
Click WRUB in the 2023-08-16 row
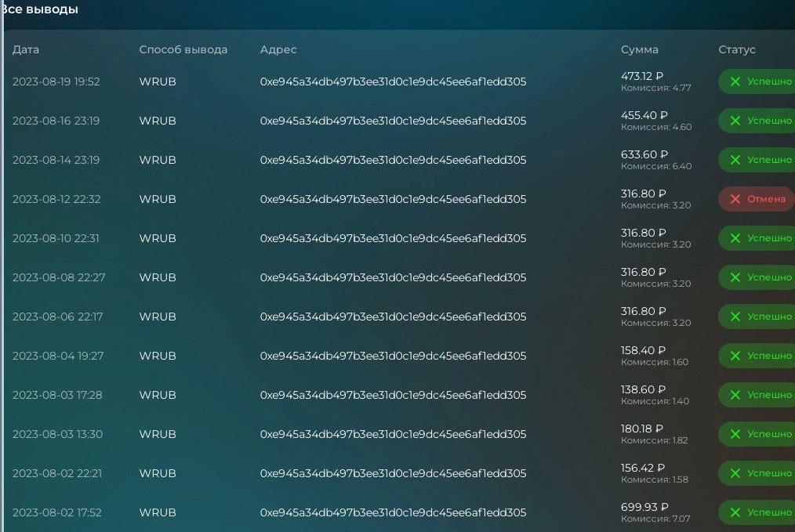tap(158, 121)
